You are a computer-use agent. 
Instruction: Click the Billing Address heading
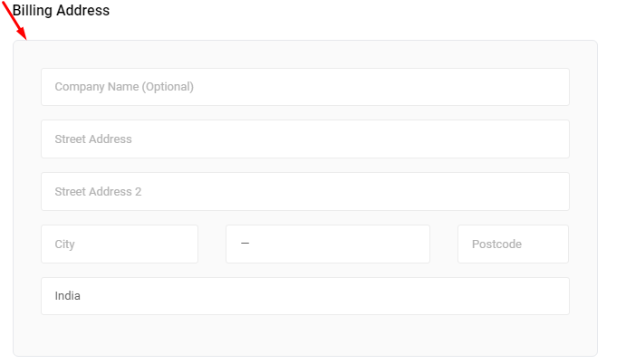(61, 10)
